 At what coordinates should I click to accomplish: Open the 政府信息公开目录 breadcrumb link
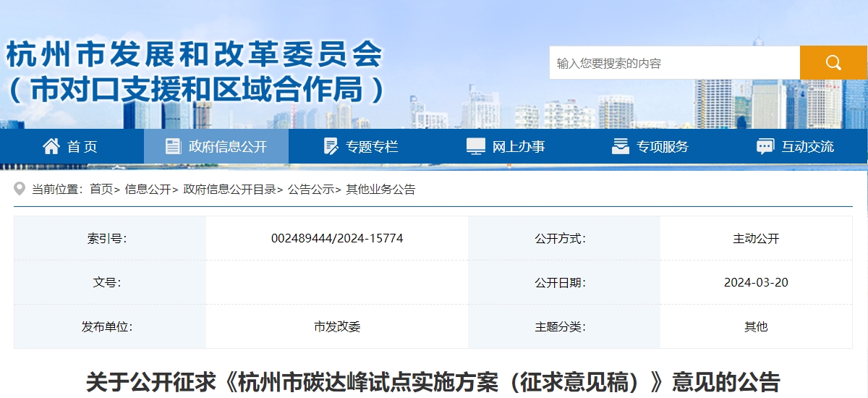coord(229,190)
